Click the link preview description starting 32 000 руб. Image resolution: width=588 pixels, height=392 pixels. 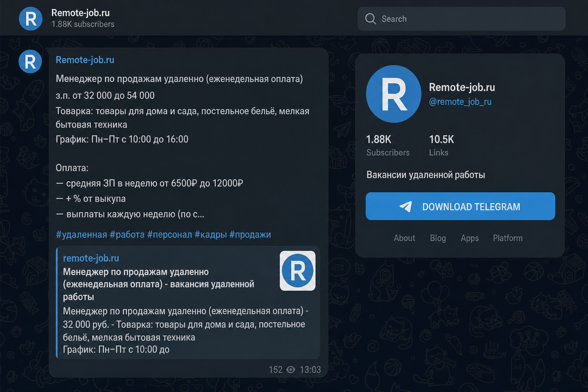coord(186,330)
